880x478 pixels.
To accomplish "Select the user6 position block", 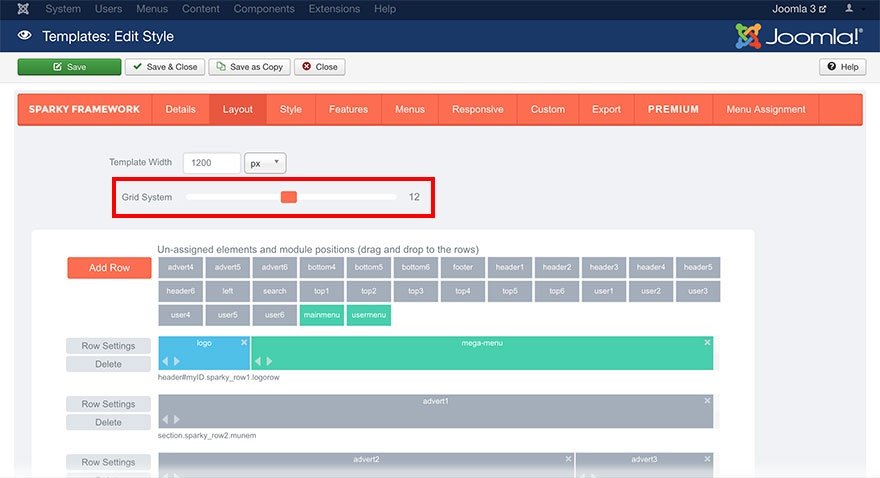I will click(274, 315).
